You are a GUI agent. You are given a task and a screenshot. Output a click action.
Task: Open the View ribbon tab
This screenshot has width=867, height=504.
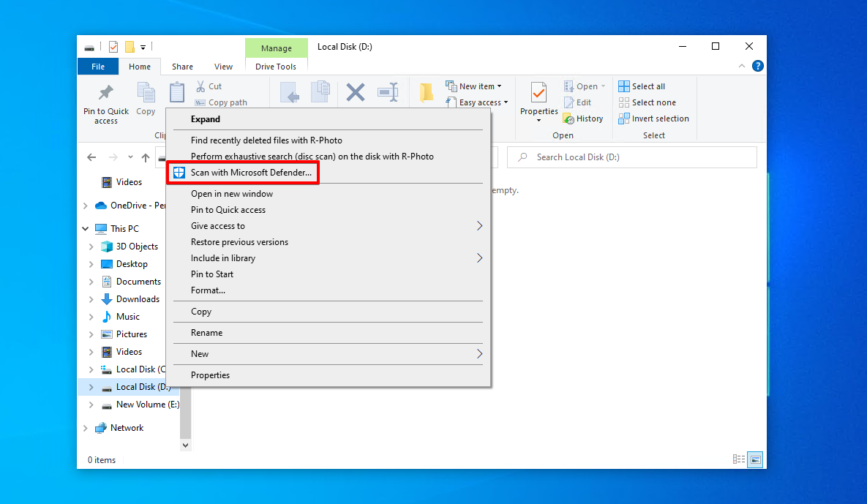click(x=223, y=67)
